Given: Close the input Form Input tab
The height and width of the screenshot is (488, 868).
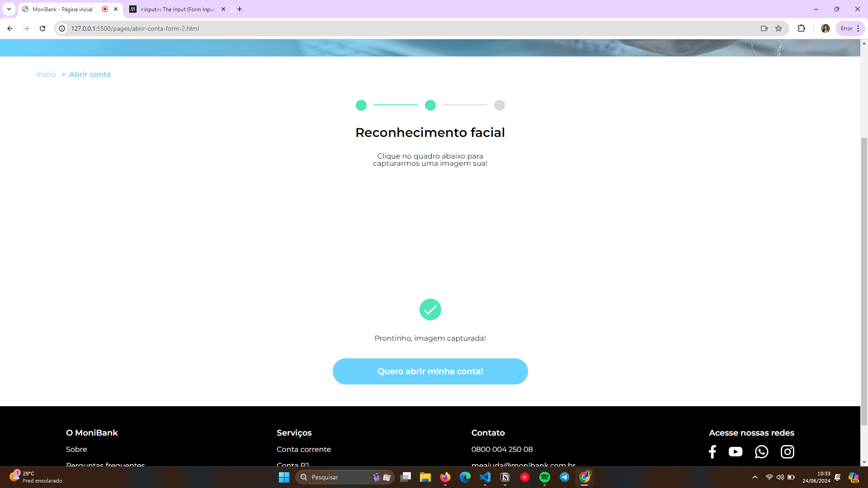Looking at the screenshot, I should [223, 9].
